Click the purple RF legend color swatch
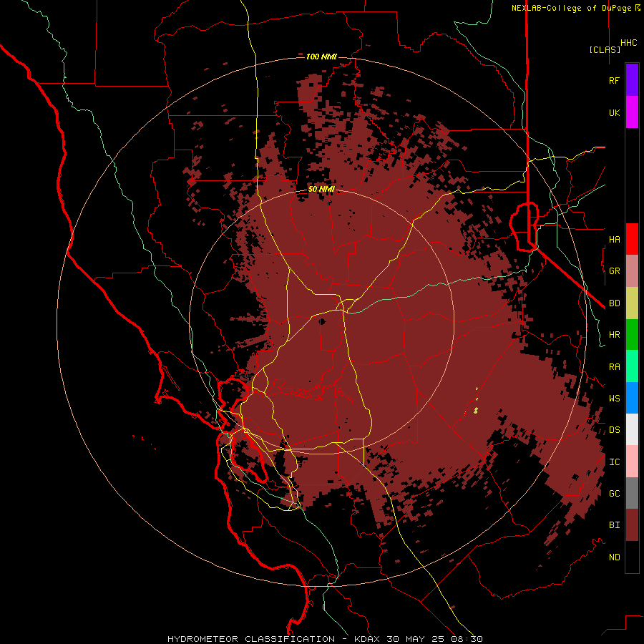The image size is (644, 644). pos(632,80)
